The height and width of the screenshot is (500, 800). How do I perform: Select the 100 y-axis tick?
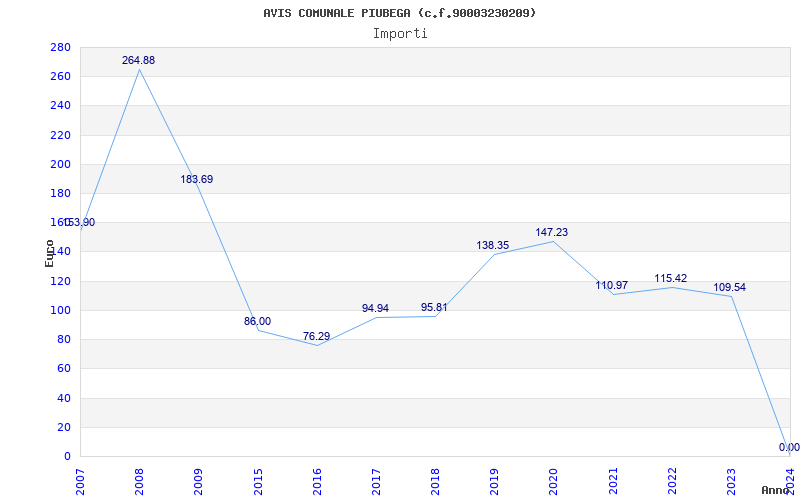click(60, 310)
